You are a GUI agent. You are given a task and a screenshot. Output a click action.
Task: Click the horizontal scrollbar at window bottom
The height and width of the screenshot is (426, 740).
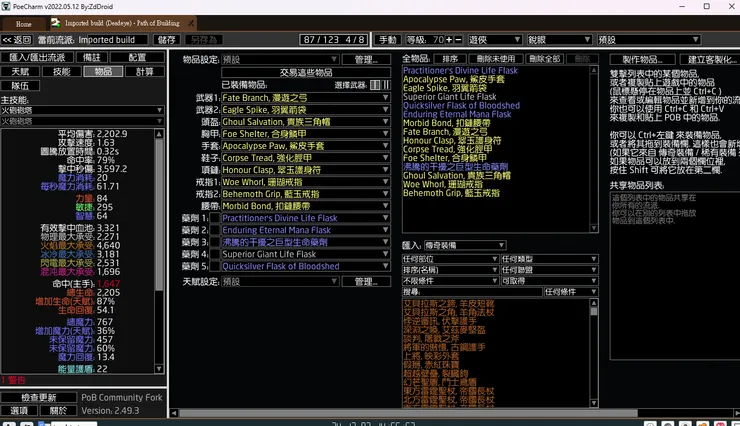[x=409, y=413]
